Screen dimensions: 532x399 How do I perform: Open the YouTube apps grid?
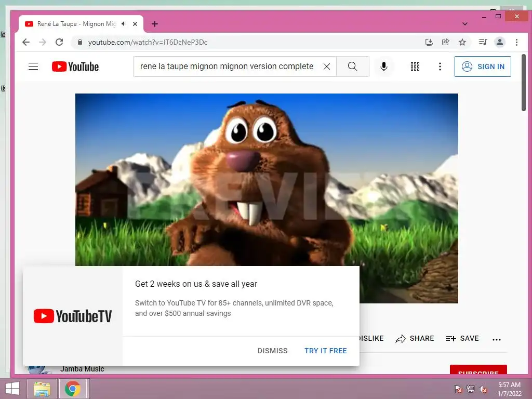(x=415, y=66)
